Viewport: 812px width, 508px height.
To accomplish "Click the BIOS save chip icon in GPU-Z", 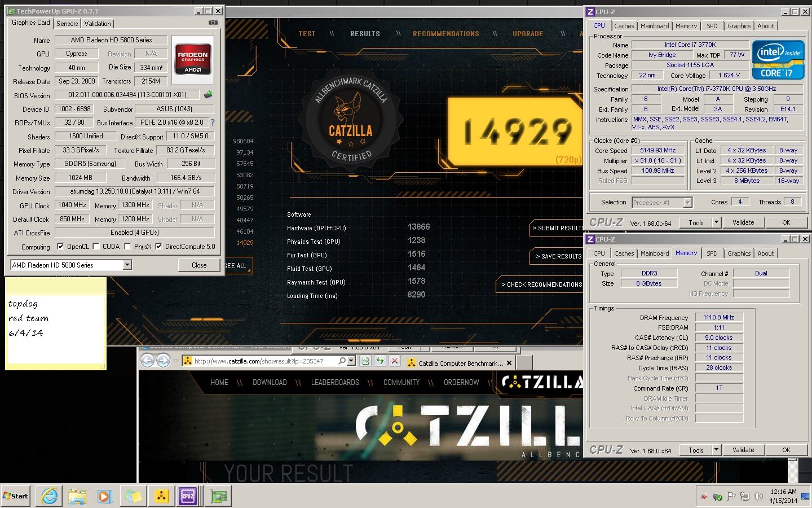I will point(208,95).
